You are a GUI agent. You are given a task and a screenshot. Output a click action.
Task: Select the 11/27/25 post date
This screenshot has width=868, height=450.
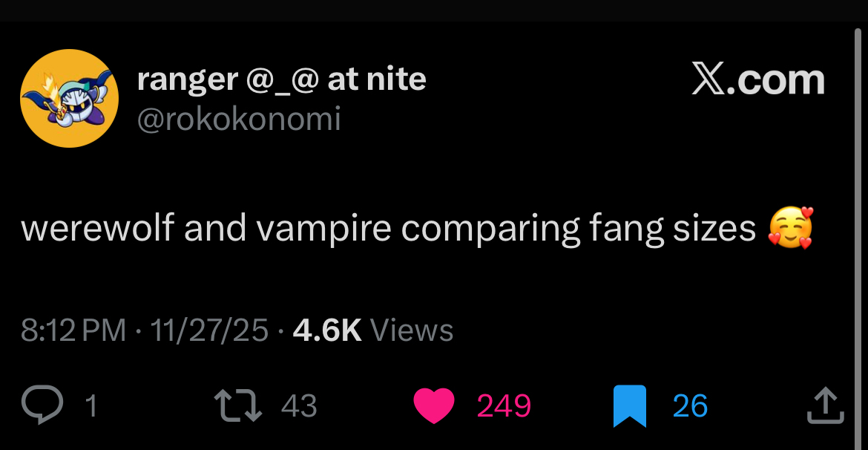[209, 330]
